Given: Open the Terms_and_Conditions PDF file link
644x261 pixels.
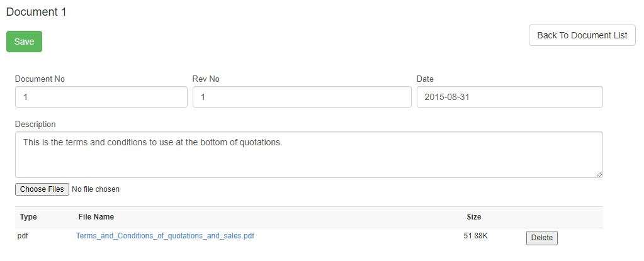Looking at the screenshot, I should coord(165,236).
